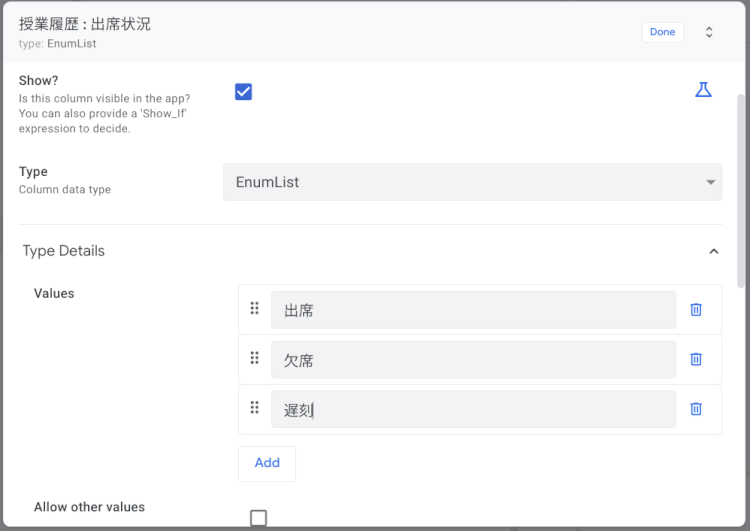Grab the drag handle beside 遅刻
The width and height of the screenshot is (750, 531).
coord(254,408)
